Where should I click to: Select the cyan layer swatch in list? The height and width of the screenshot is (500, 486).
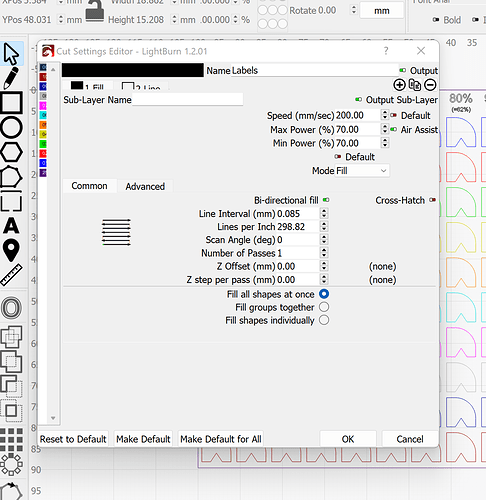[43, 115]
